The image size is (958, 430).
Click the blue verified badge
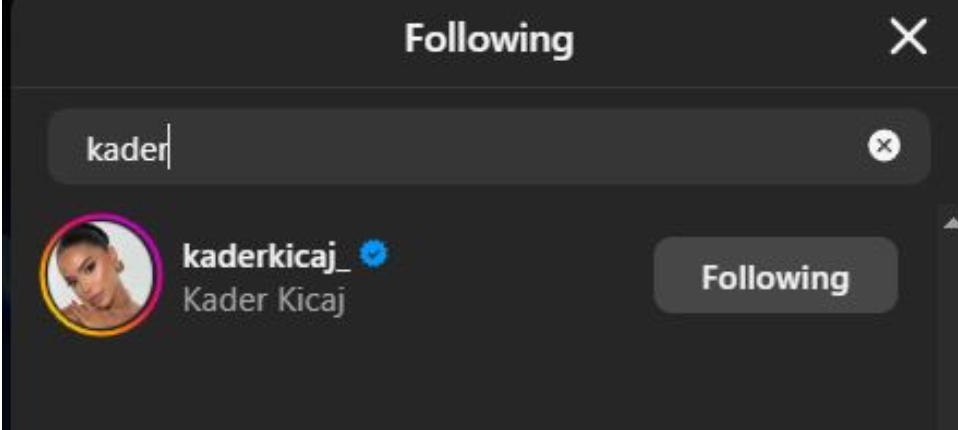pyautogui.click(x=374, y=256)
